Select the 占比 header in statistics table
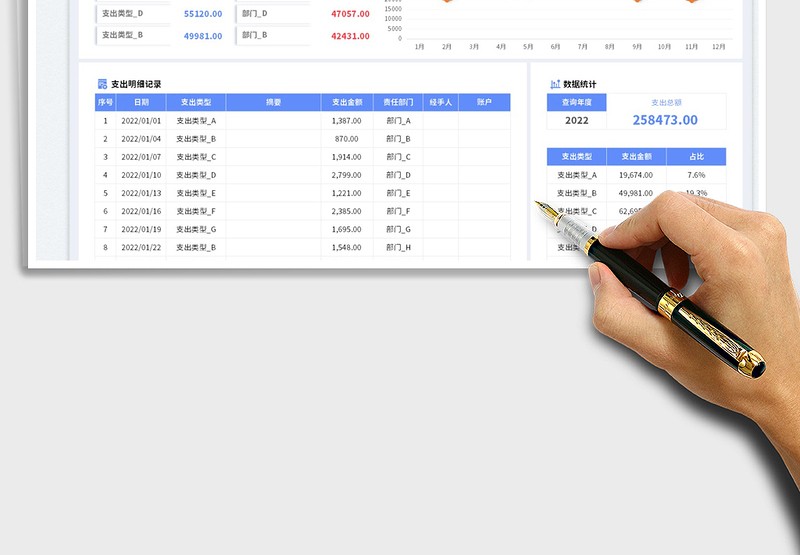This screenshot has width=800, height=555. [x=696, y=157]
